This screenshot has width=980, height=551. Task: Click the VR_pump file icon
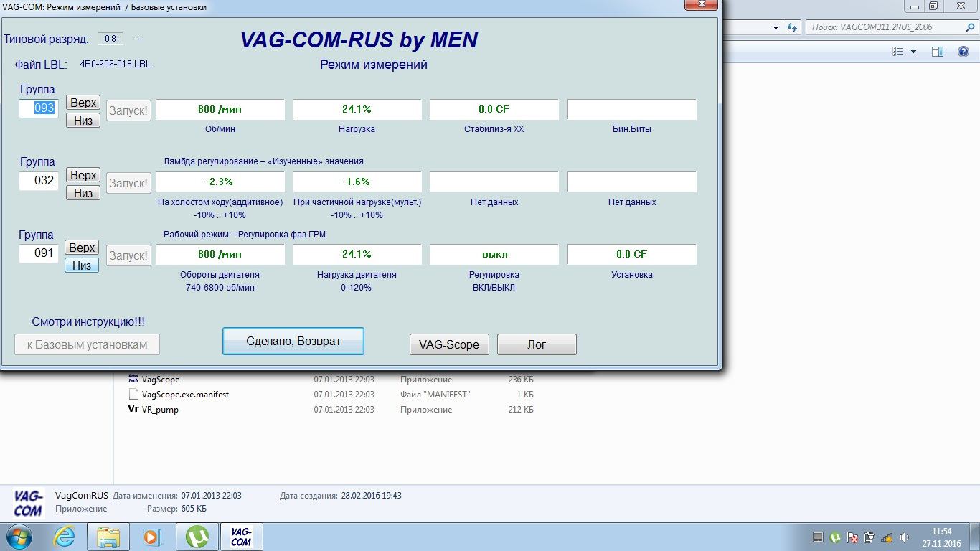133,410
